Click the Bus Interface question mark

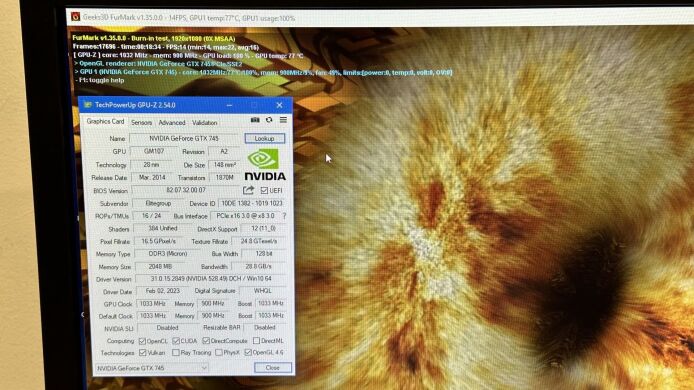pos(284,216)
